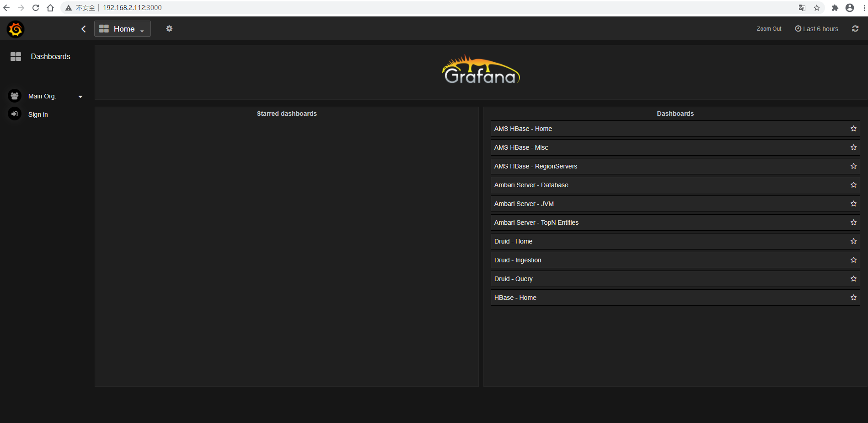Open AMS HBase - RegionServers dashboard
This screenshot has height=423, width=868.
[675, 166]
